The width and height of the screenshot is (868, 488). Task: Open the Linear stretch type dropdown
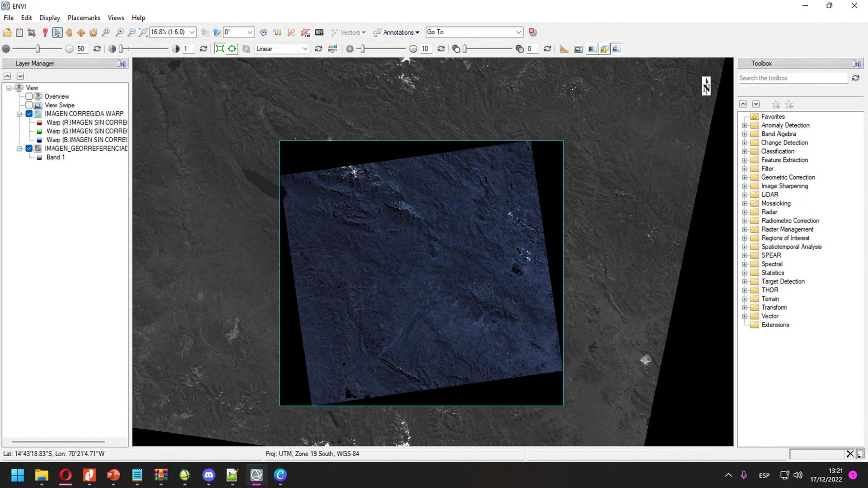click(x=305, y=49)
